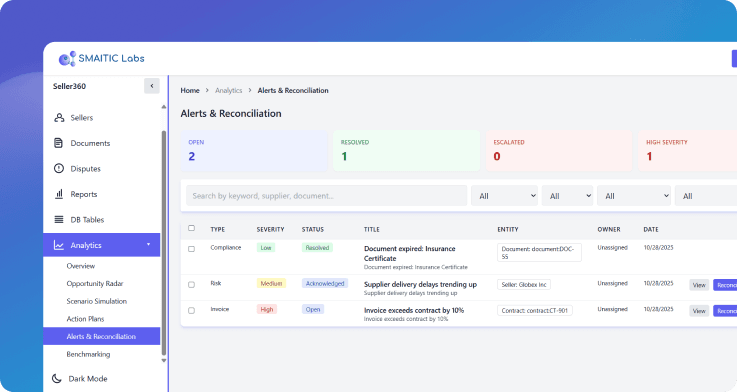Check the Invoice alert row checkbox

(x=191, y=310)
